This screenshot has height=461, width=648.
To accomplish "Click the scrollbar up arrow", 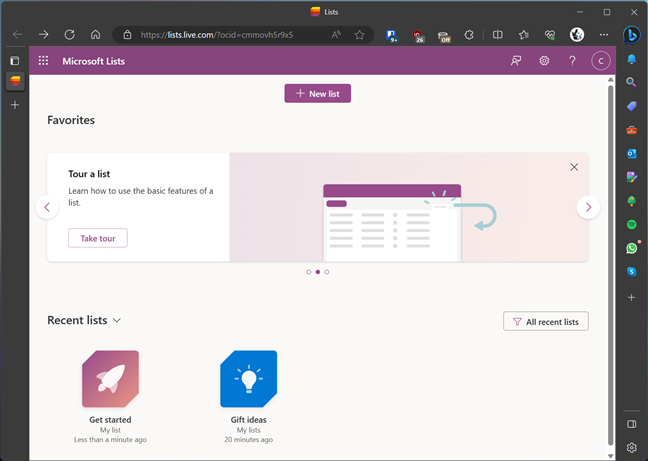I will point(610,79).
